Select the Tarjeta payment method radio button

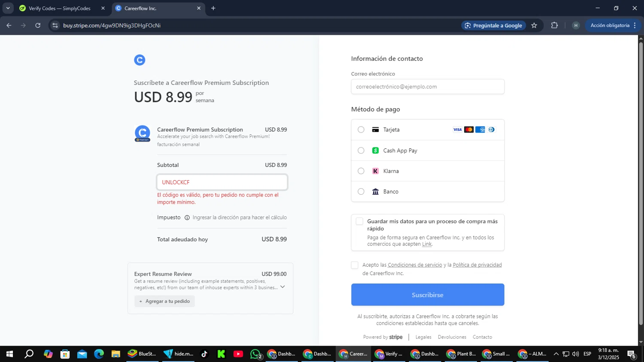click(x=361, y=130)
